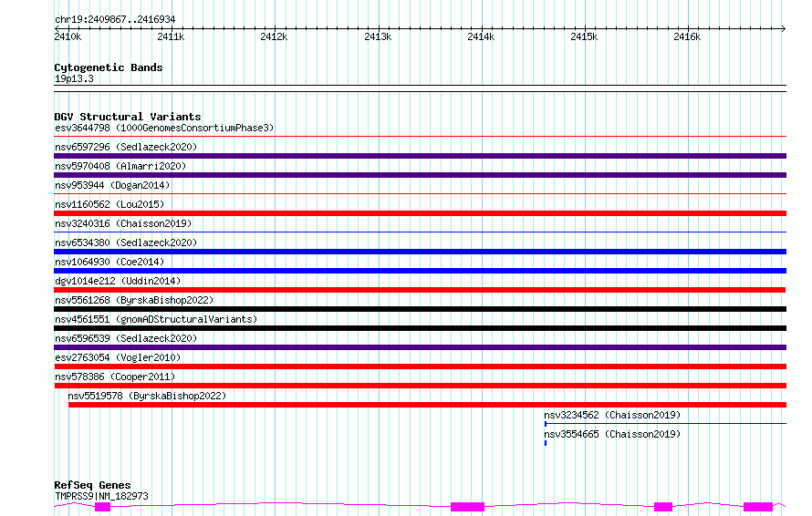Open variant nsv3240316 (Chaisson2019)
Screen dimensions: 812x516
click(123, 223)
